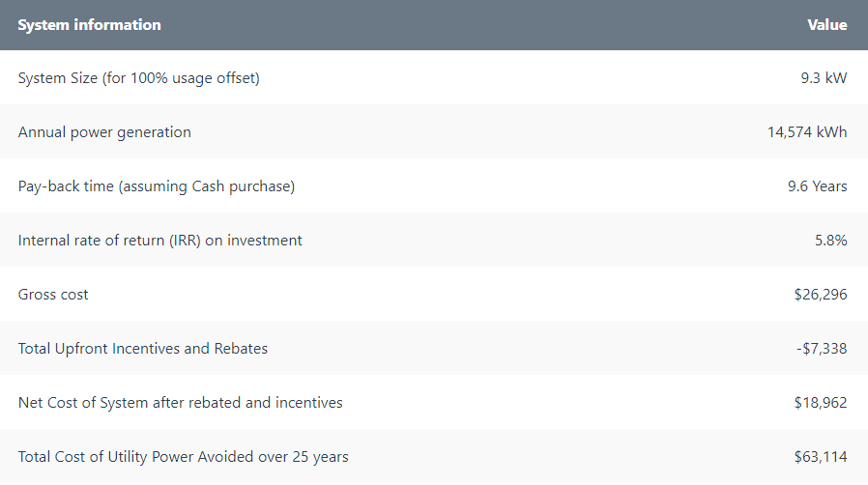Viewport: 868px width, 485px height.
Task: Click the gray table header bar
Action: pos(434,25)
